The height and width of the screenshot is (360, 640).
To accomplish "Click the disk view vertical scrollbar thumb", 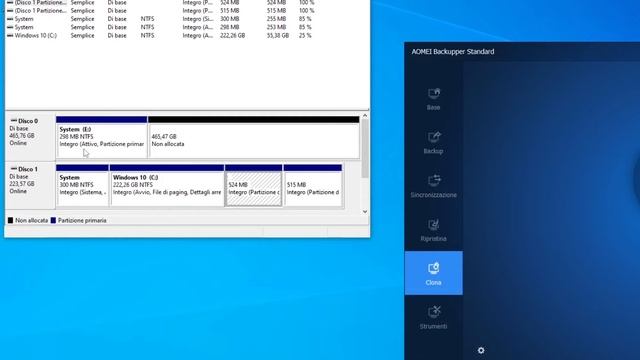I will click(365, 149).
